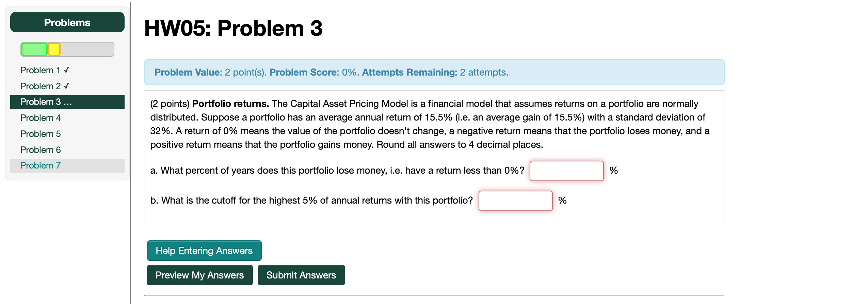The image size is (868, 304).
Task: Click Preview My Answers
Action: [x=199, y=275]
